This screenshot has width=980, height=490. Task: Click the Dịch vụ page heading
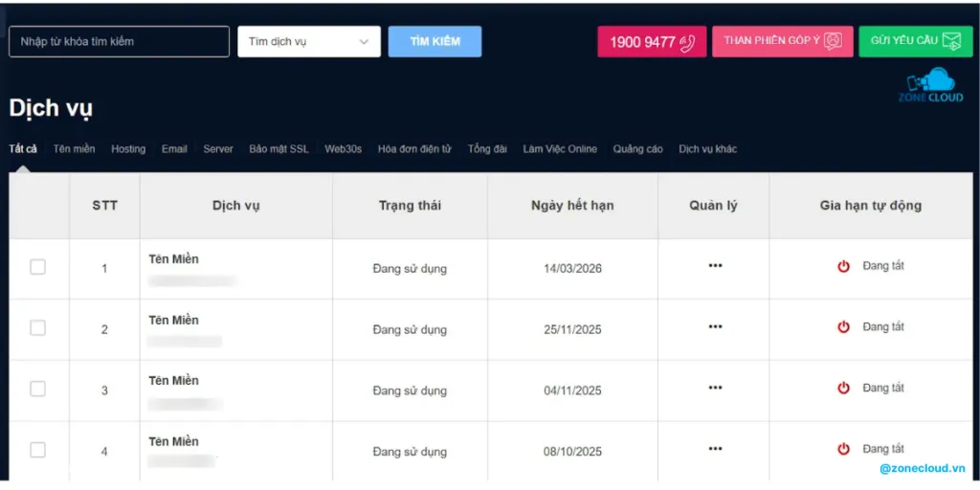[52, 109]
